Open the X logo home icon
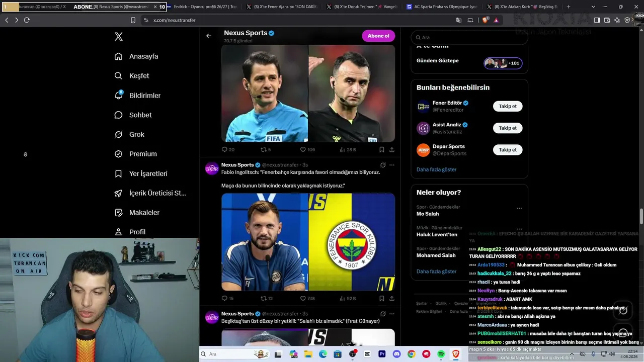 [x=119, y=37]
